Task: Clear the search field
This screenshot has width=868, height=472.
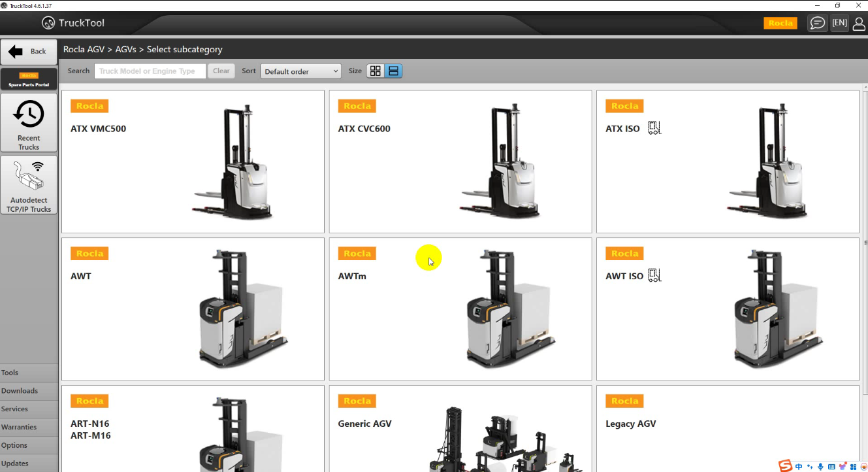Action: (x=221, y=71)
